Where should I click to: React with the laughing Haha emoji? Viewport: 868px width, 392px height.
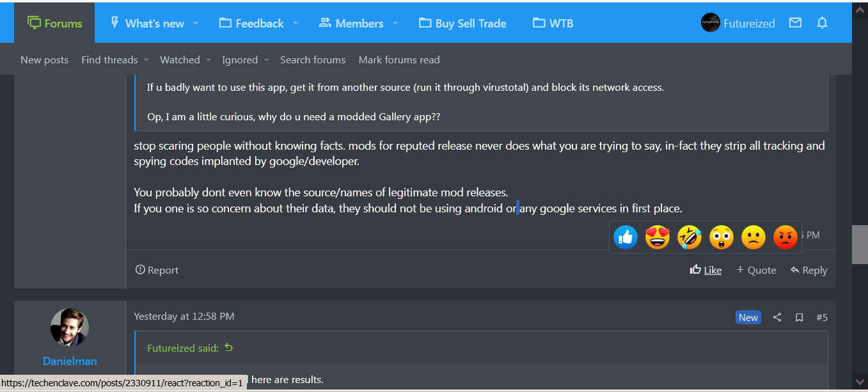pyautogui.click(x=690, y=238)
